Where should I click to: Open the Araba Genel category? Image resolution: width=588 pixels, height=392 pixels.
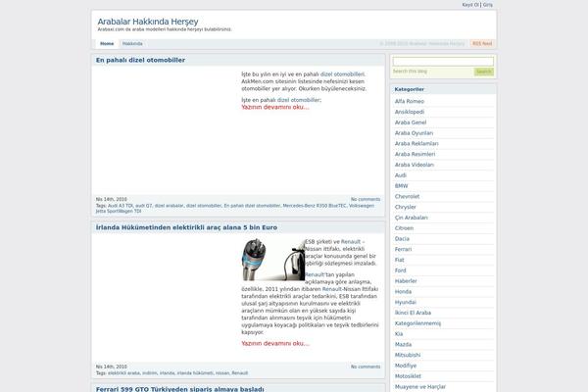pyautogui.click(x=411, y=122)
